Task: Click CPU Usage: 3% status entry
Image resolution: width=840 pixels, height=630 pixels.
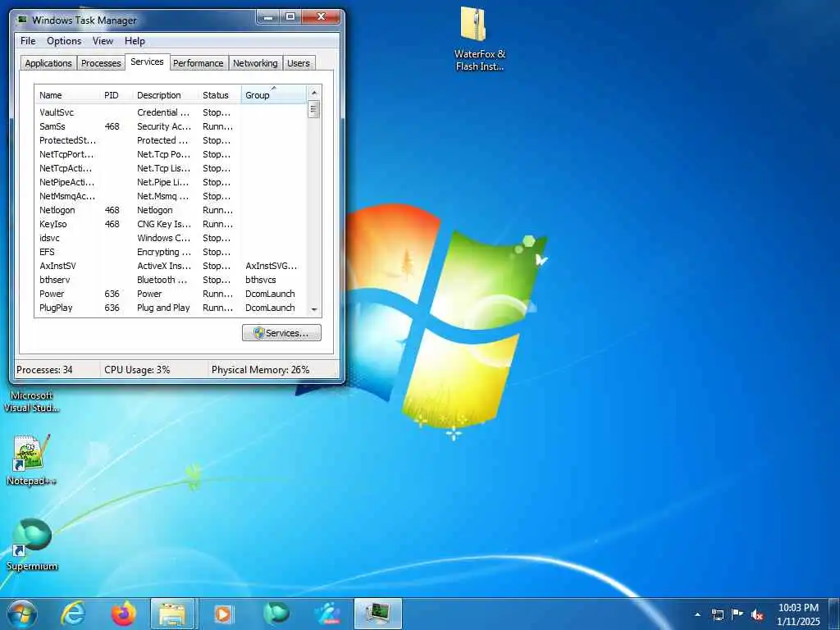Action: tap(137, 370)
